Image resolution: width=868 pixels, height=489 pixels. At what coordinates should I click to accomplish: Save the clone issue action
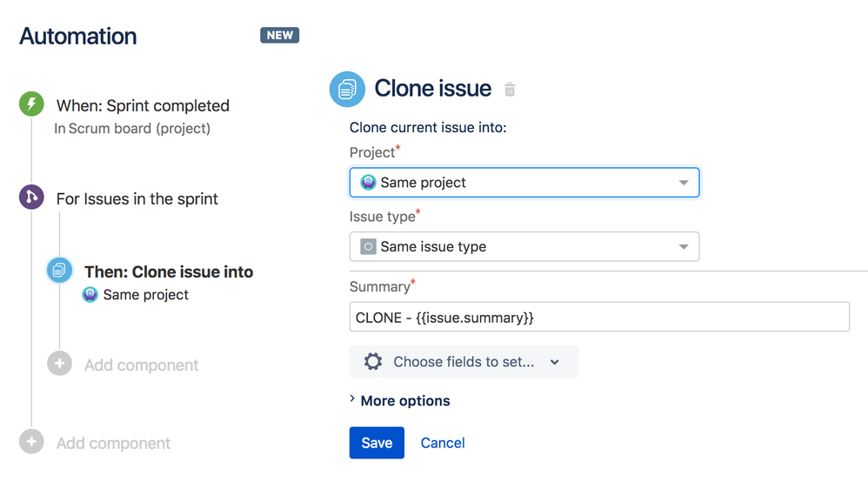click(377, 443)
